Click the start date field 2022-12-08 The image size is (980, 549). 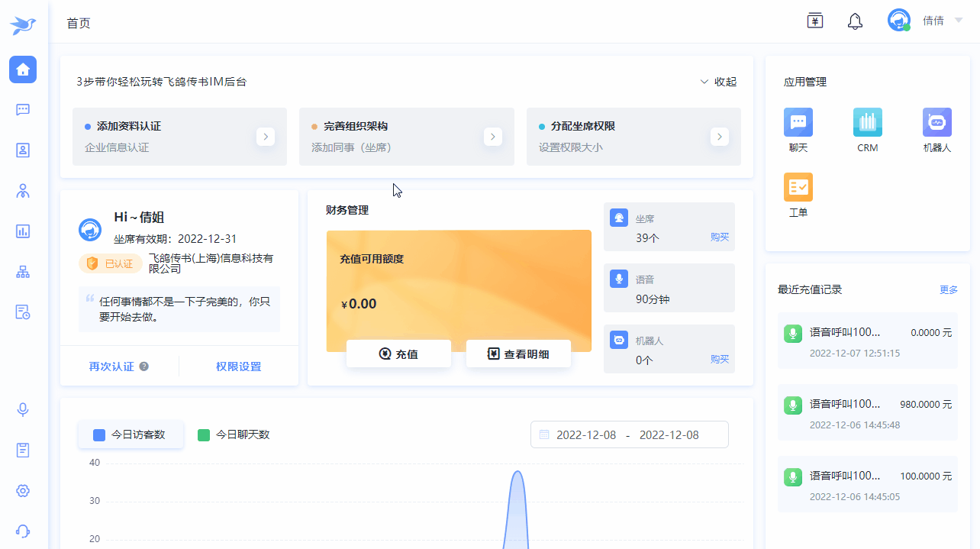[585, 434]
